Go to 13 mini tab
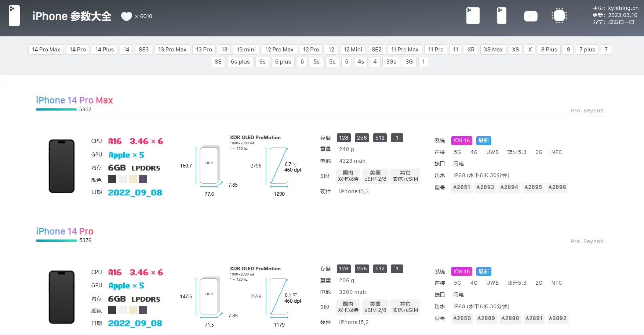Screen dimensions: 644x335 (246, 50)
